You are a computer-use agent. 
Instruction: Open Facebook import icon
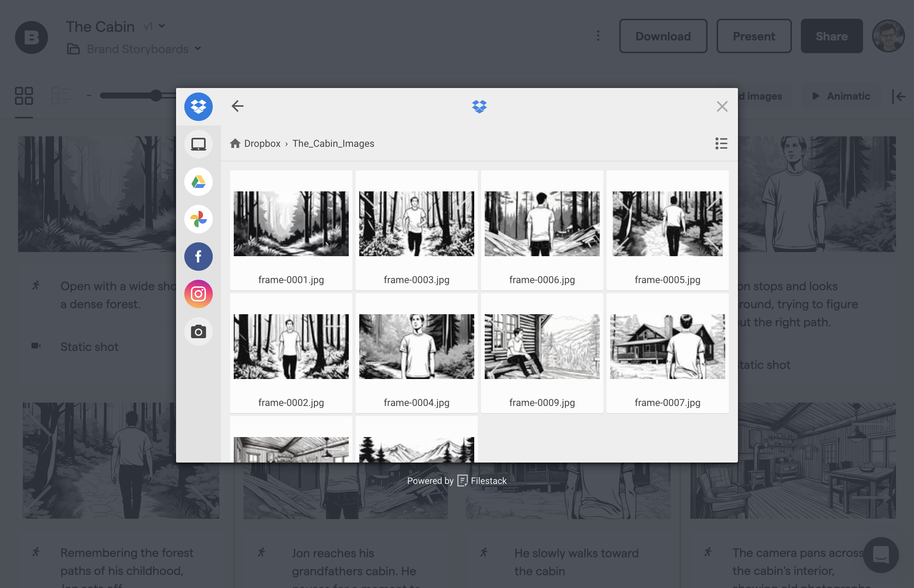pyautogui.click(x=198, y=257)
